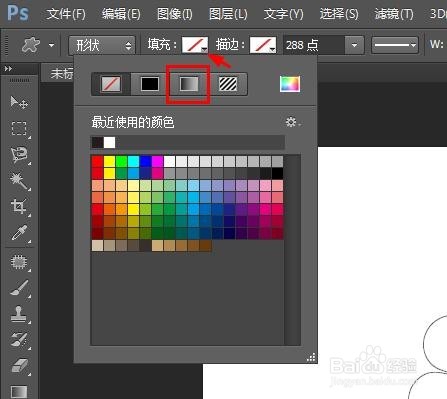This screenshot has width=447, height=399.
Task: Click the Photoshop Ps logo
Action: (x=18, y=13)
